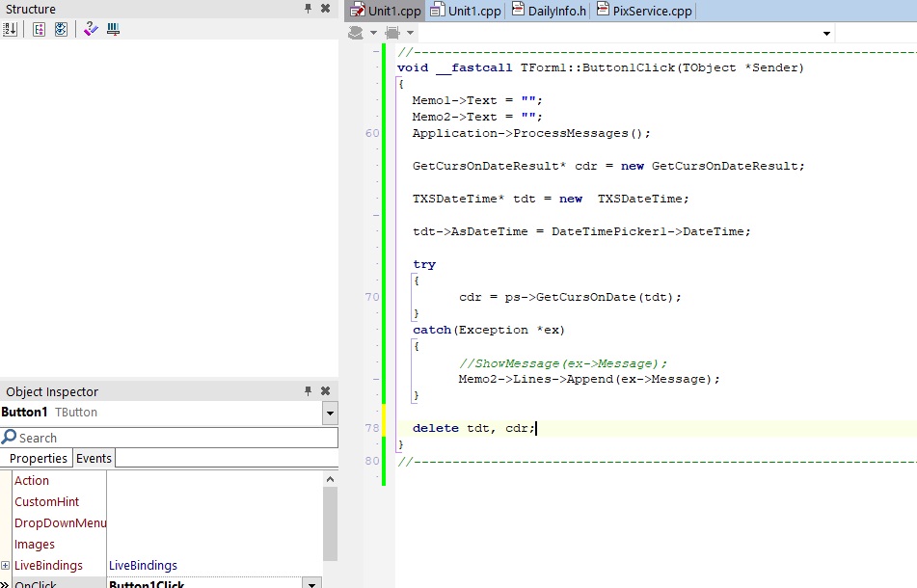
Task: Click the grayed hat icon in the editor toolbar
Action: point(356,33)
